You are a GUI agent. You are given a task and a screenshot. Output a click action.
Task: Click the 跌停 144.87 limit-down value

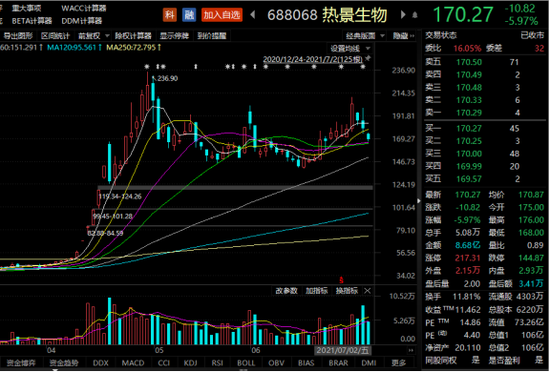[x=531, y=258]
